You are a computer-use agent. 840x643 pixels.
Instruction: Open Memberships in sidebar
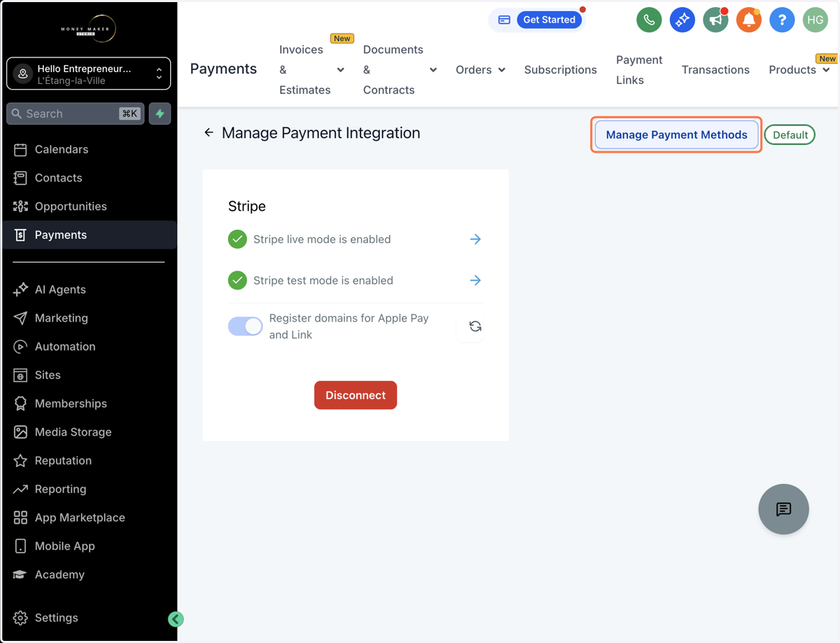click(x=89, y=403)
